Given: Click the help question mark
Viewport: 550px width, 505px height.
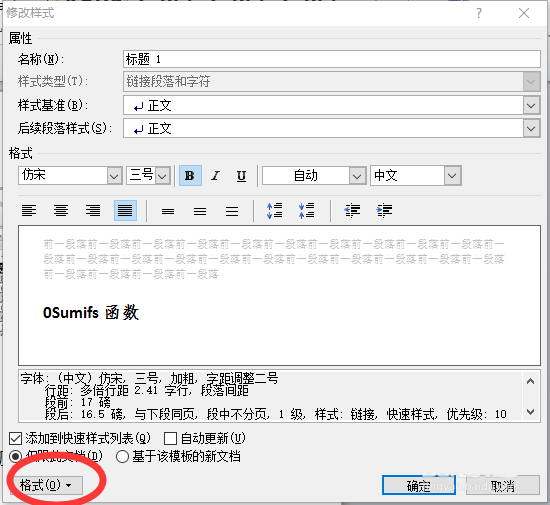Looking at the screenshot, I should tap(479, 13).
